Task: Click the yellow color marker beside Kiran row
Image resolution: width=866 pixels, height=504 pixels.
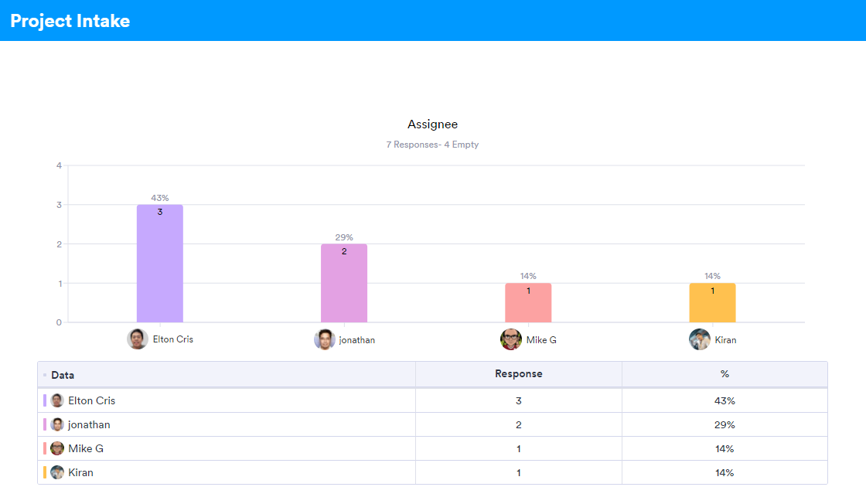Action: 45,472
